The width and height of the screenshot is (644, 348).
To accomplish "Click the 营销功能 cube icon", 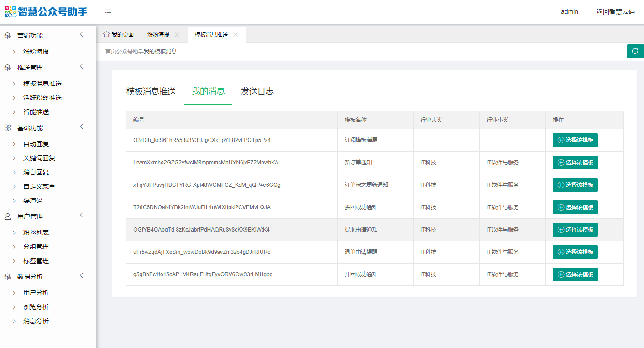I will (x=8, y=36).
